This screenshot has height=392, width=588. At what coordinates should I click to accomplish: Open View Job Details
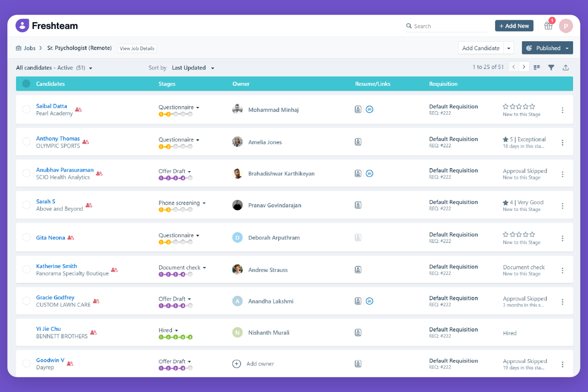(x=137, y=48)
